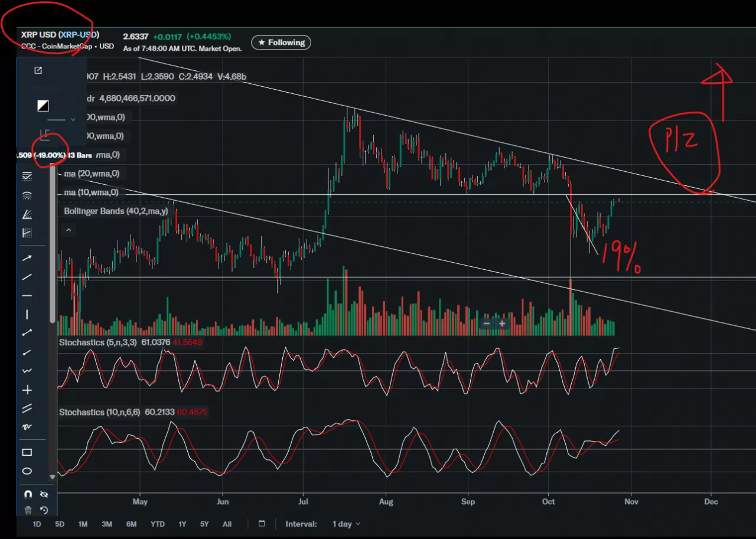Toggle the magnet snap mode

click(28, 495)
